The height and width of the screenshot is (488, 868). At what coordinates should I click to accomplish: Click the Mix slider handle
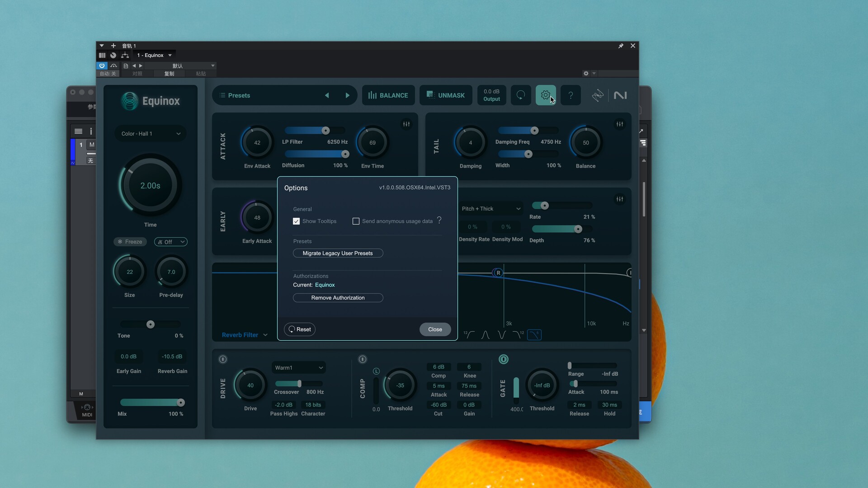coord(181,403)
